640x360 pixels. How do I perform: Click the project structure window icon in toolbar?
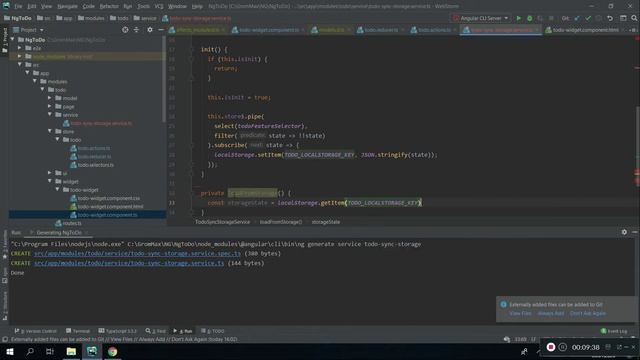[623, 18]
